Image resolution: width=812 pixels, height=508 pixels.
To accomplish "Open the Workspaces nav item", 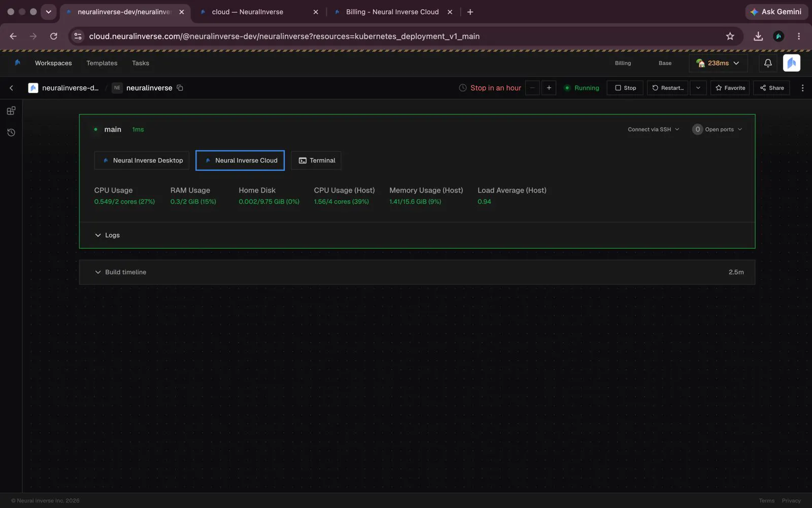I will (53, 63).
